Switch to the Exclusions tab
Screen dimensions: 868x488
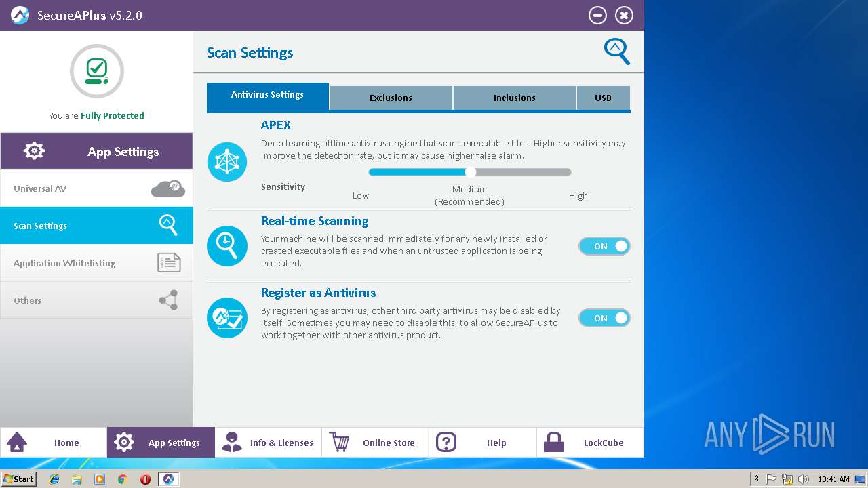(391, 98)
